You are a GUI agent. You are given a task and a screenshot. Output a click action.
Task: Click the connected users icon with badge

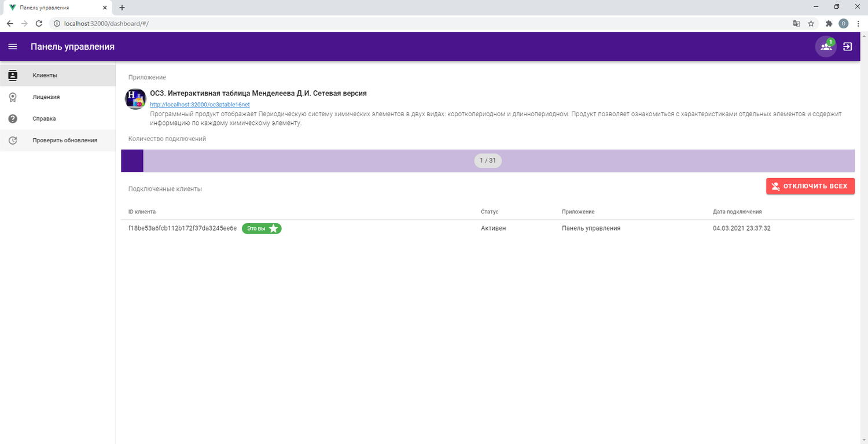(826, 47)
